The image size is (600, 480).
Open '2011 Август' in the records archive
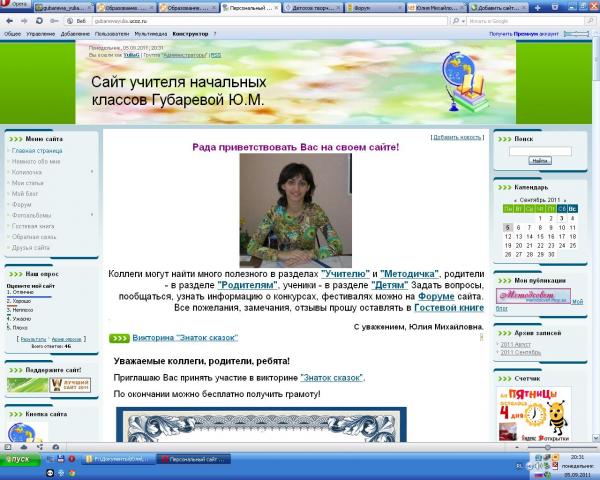pos(515,344)
